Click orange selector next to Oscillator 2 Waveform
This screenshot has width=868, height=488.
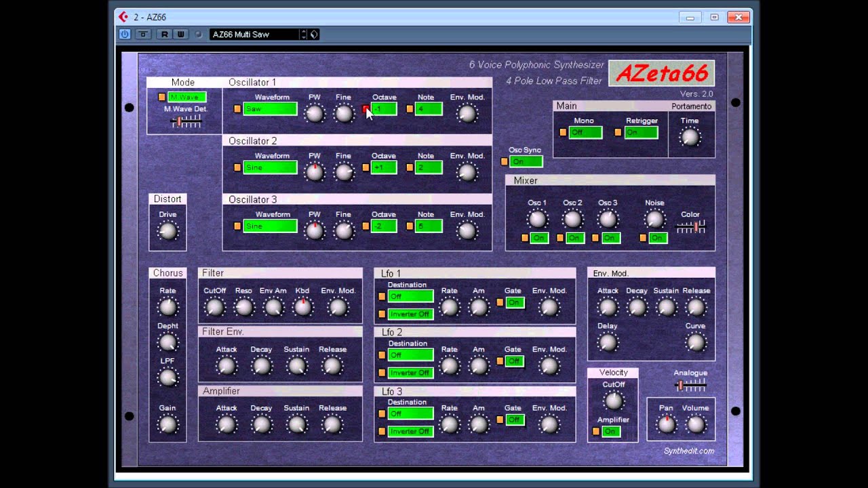coord(237,167)
